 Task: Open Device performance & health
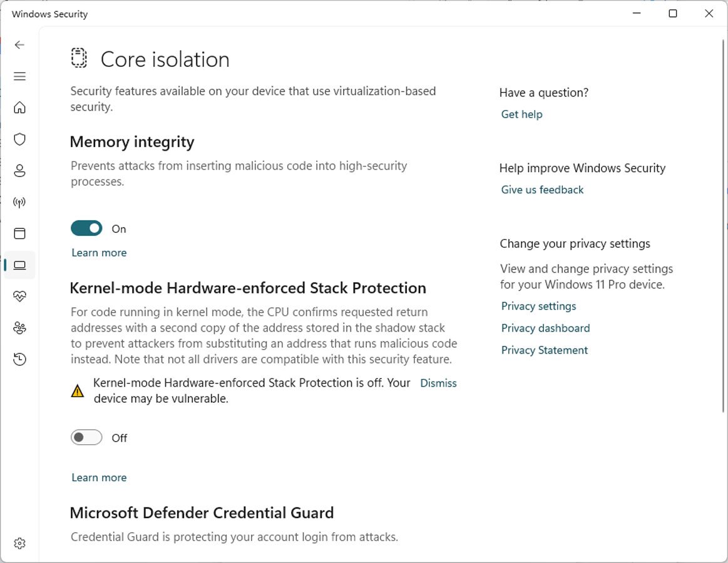coord(19,296)
